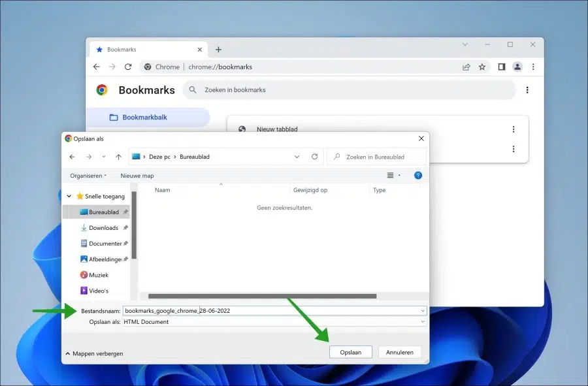Open Bestandsnaam dropdown arrow
The width and height of the screenshot is (588, 386).
coord(423,311)
